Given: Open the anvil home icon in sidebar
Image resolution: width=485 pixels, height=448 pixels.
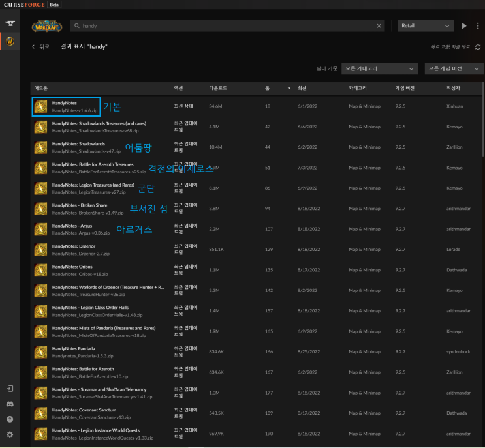Looking at the screenshot, I should coord(10,23).
